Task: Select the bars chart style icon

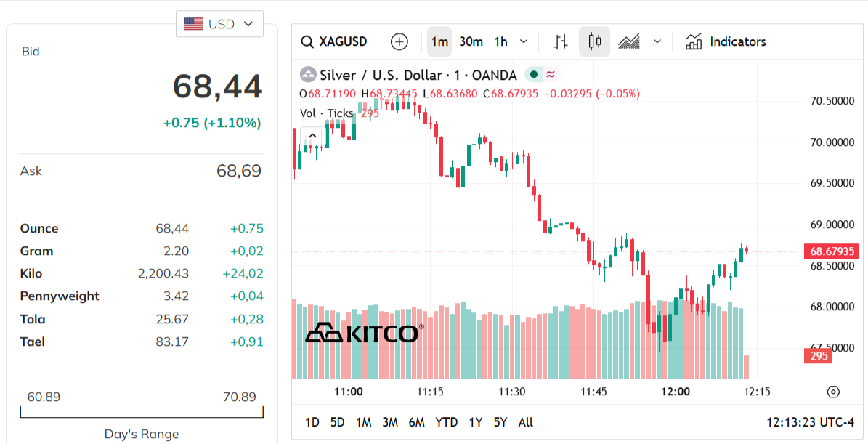Action: point(560,41)
